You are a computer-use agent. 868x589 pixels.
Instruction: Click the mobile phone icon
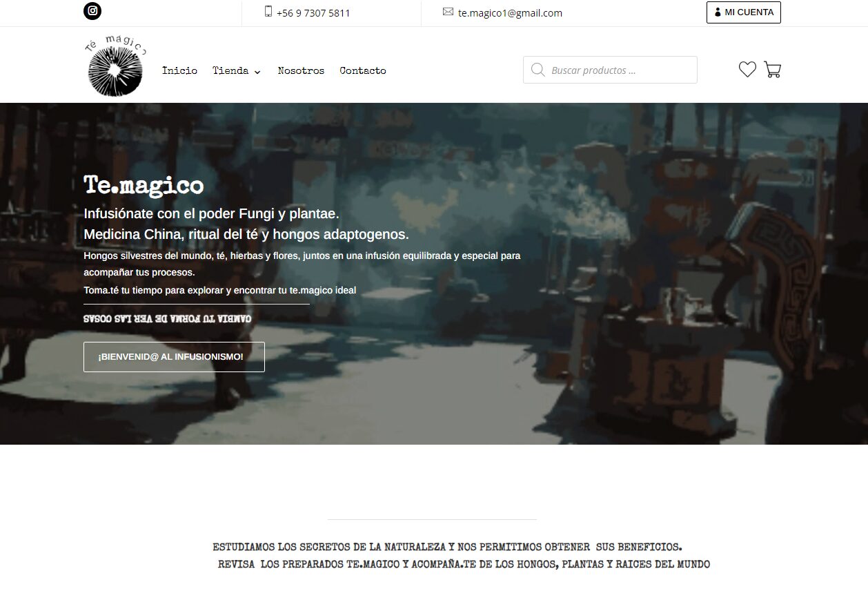[x=268, y=12]
